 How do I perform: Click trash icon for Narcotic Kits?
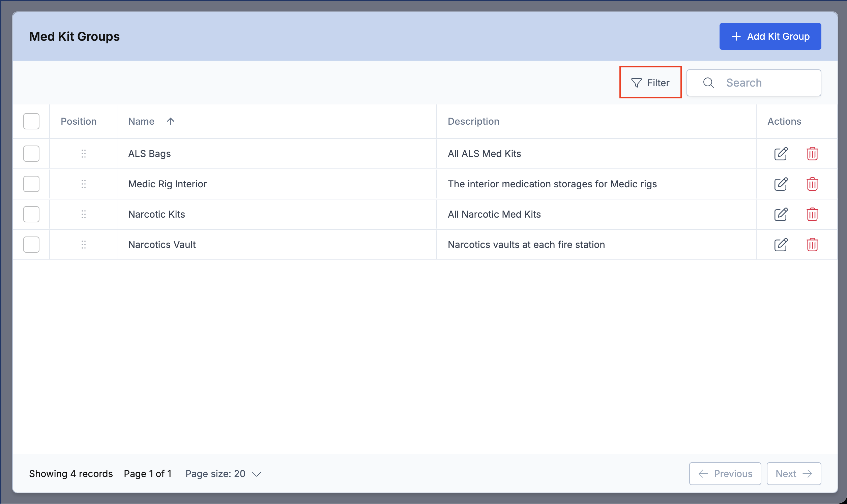pyautogui.click(x=812, y=214)
